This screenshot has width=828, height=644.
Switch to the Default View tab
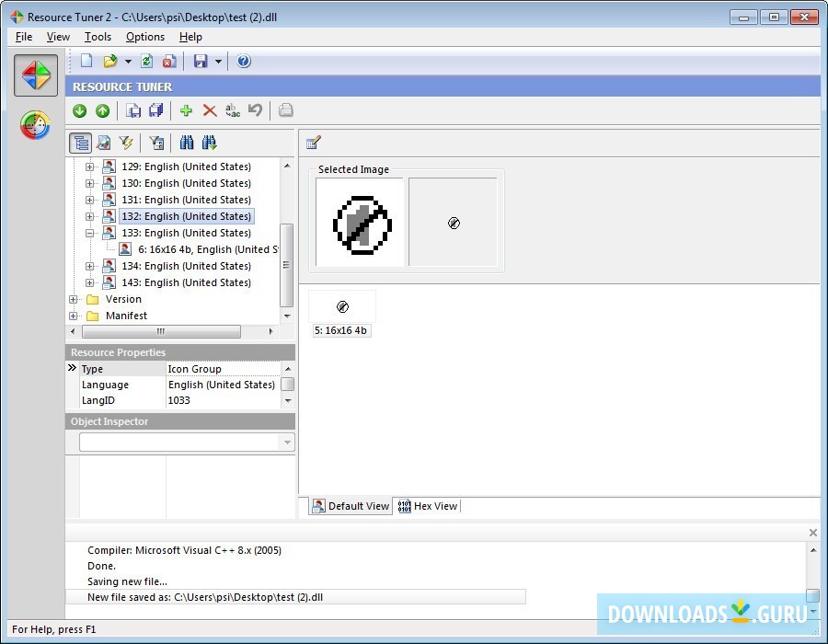click(x=351, y=506)
